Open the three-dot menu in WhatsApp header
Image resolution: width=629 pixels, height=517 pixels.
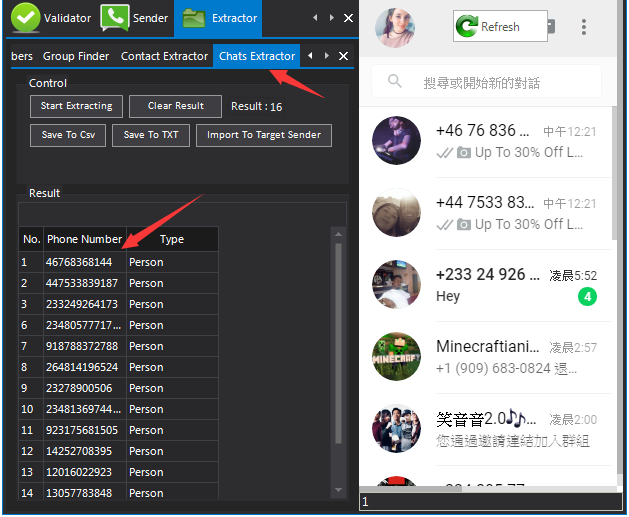[584, 27]
